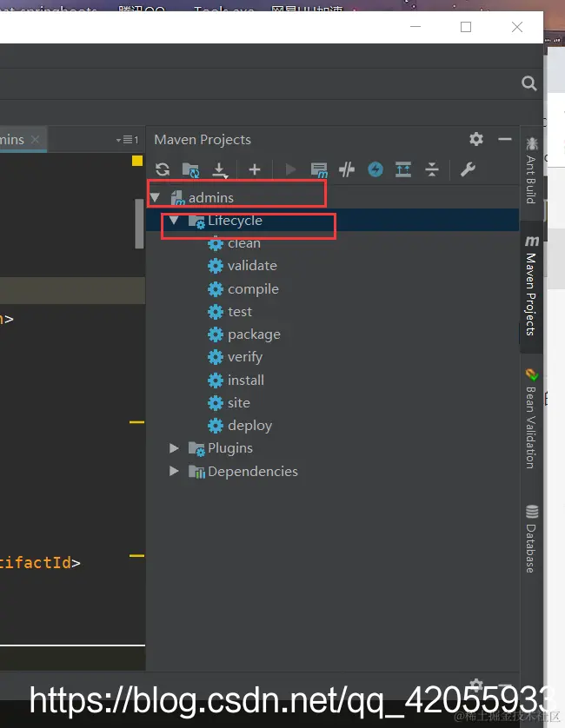This screenshot has width=565, height=728.
Task: Select the validate lifecycle goal
Action: point(252,266)
